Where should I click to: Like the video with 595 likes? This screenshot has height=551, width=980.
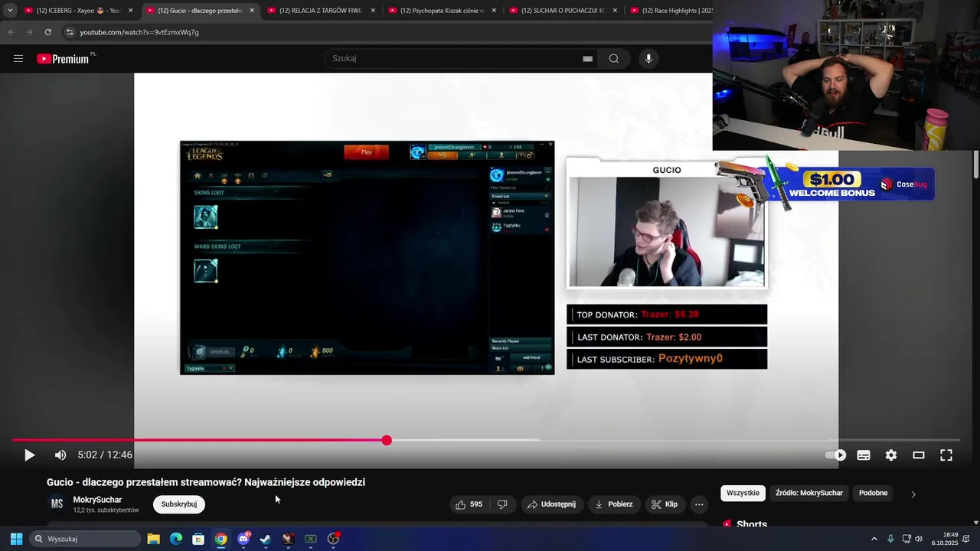(469, 504)
